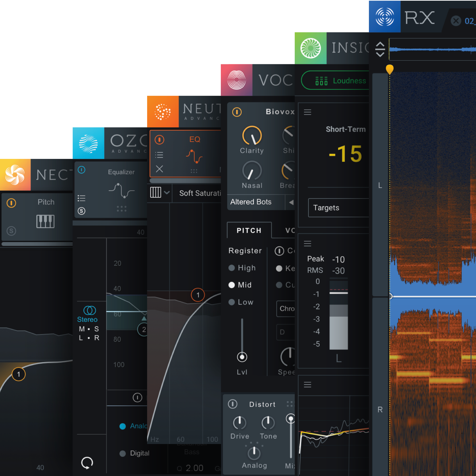Select the Ozone Stereo mode label
Image resolution: width=476 pixels, height=476 pixels.
(x=87, y=319)
